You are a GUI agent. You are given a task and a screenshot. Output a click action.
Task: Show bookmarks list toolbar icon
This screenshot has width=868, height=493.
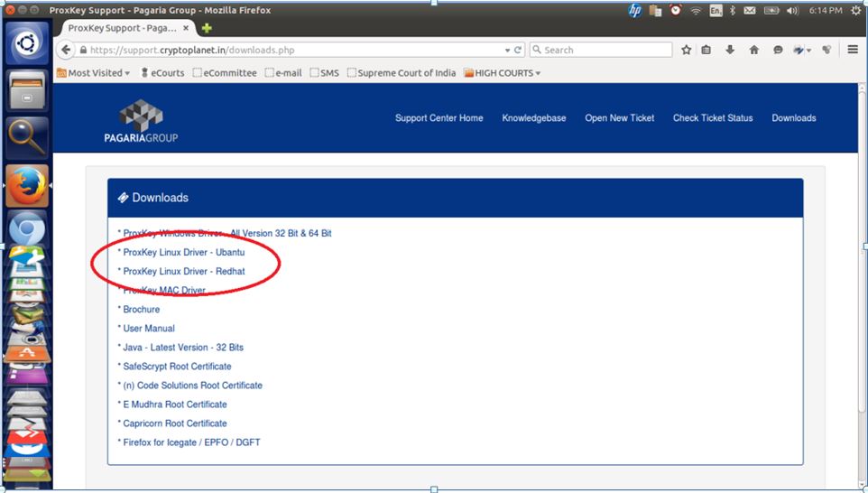coord(706,50)
